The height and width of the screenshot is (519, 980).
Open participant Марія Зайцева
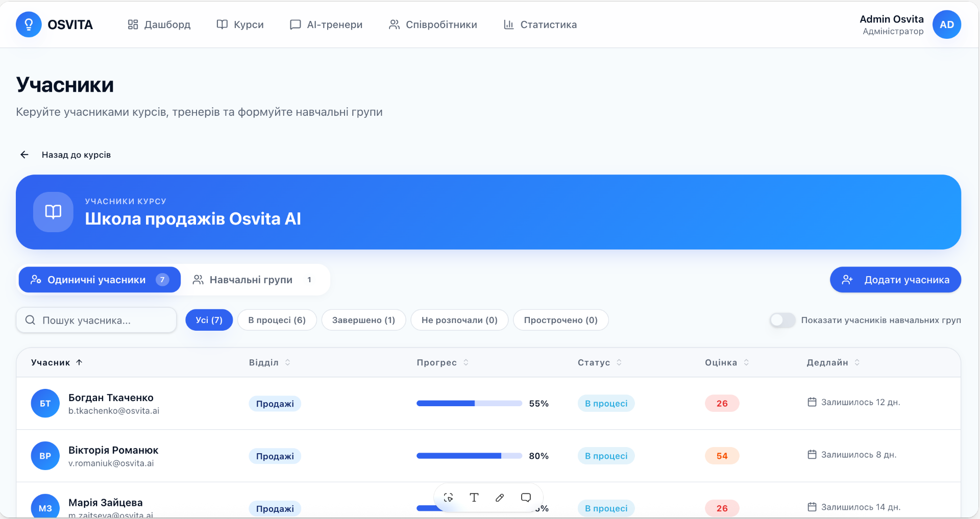(106, 503)
